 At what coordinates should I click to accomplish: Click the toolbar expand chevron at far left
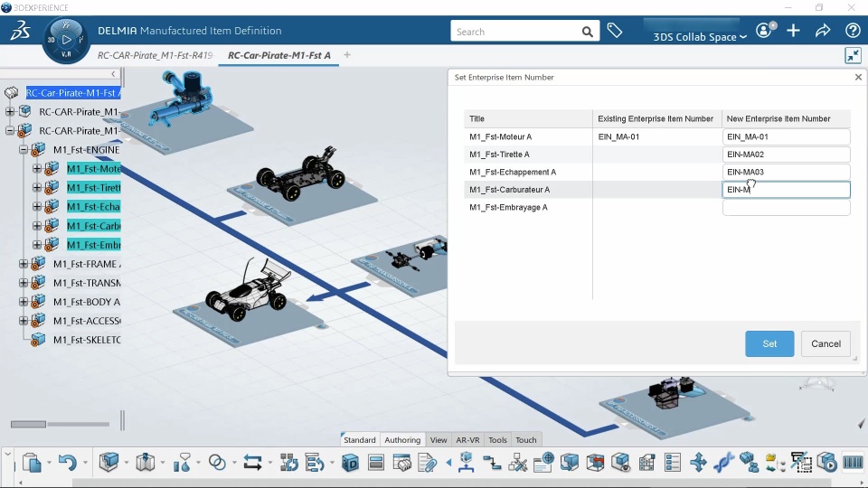tap(7, 455)
